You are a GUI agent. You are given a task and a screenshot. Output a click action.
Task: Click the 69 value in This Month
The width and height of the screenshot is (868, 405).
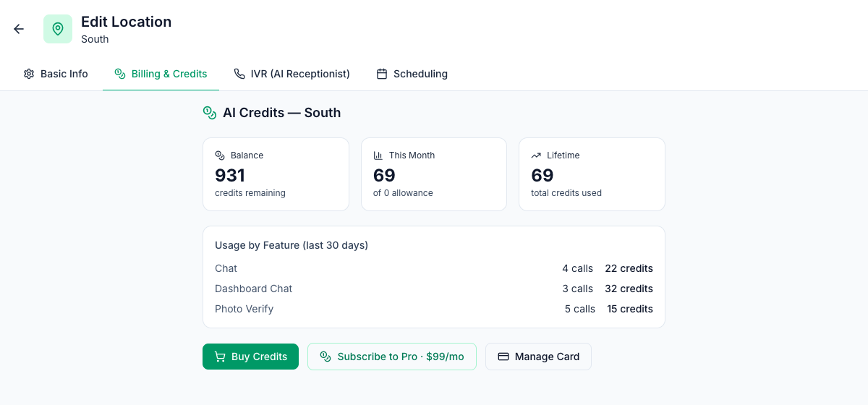point(384,175)
